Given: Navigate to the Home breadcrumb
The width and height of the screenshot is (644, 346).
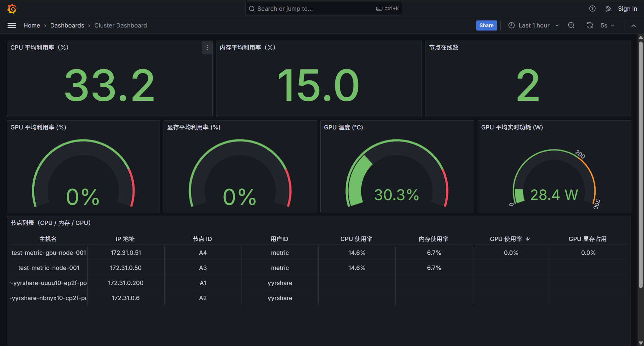Looking at the screenshot, I should (32, 25).
